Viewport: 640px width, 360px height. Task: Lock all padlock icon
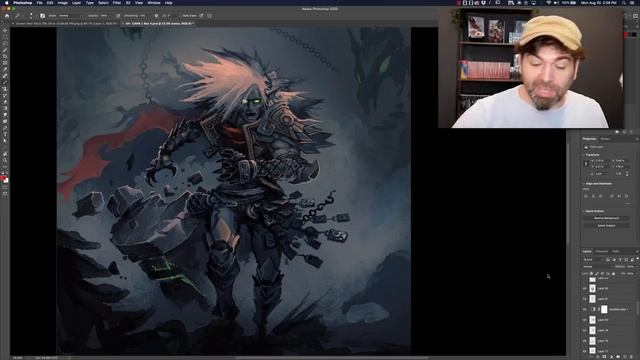pyautogui.click(x=613, y=273)
